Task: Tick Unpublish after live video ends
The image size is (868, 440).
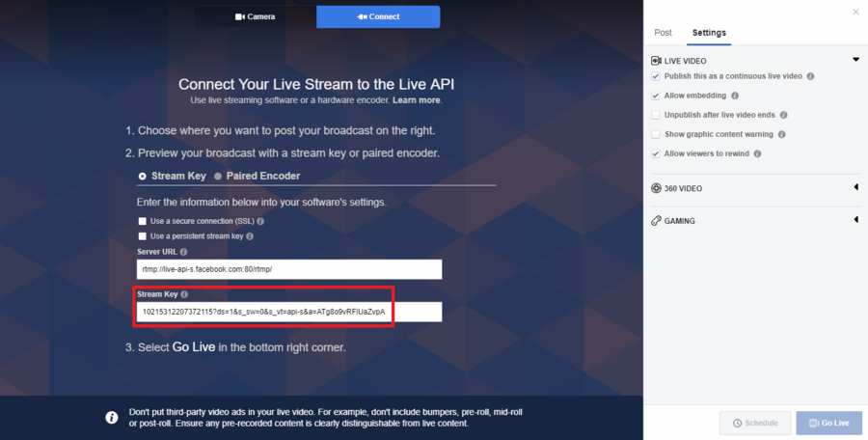Action: [x=656, y=115]
